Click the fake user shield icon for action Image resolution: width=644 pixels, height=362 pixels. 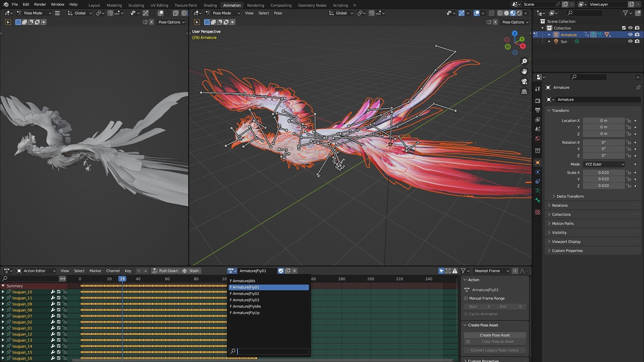point(281,271)
